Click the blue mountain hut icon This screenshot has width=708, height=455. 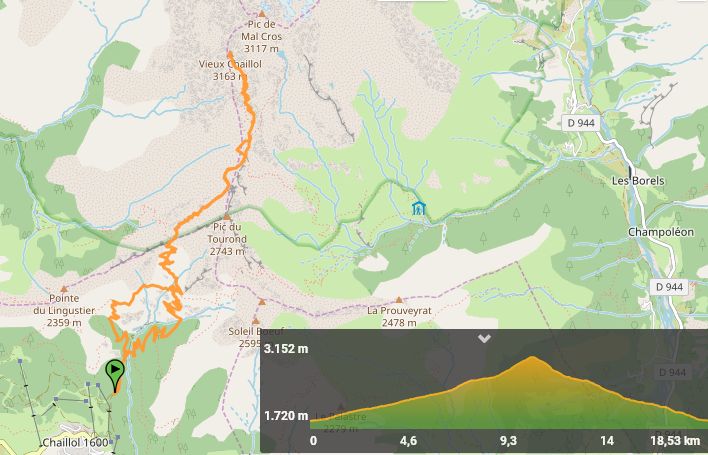point(419,208)
